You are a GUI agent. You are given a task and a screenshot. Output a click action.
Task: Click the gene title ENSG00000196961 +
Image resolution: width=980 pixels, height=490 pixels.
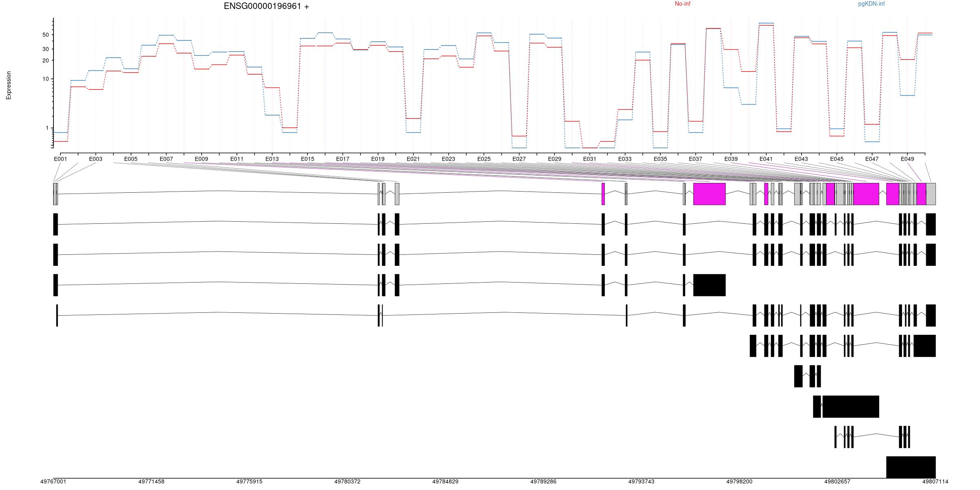click(266, 6)
